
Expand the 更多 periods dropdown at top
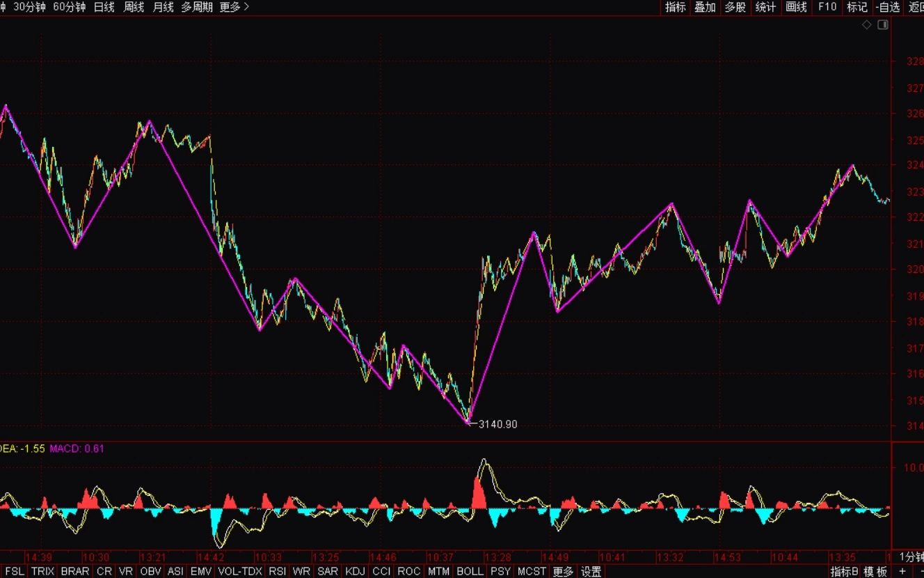pos(234,7)
